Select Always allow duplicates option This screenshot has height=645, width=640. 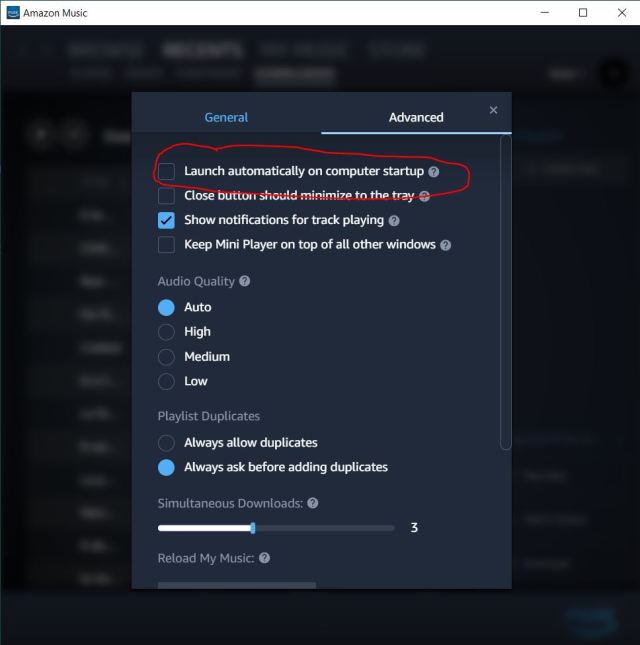(x=166, y=443)
